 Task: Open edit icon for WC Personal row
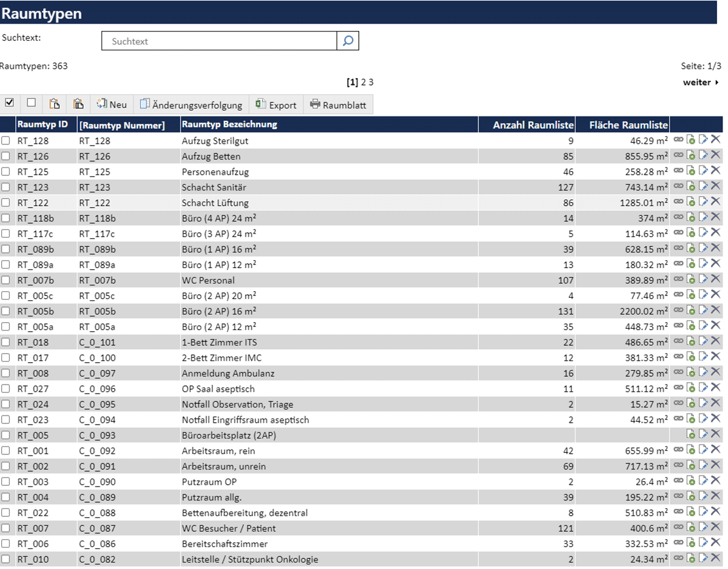pyautogui.click(x=703, y=279)
